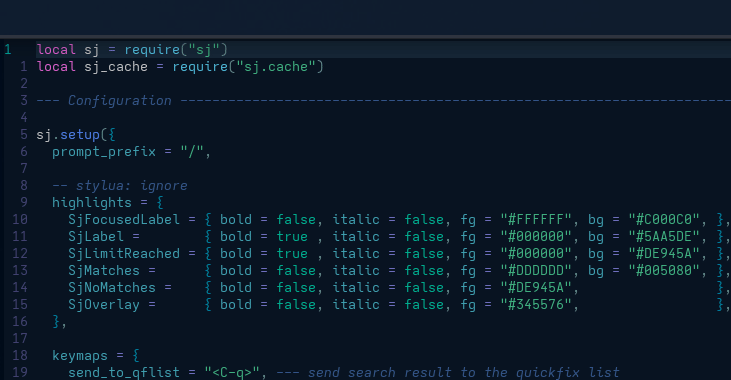Image resolution: width=731 pixels, height=380 pixels.
Task: Click the 'SjNoMatches' entry
Action: click(111, 287)
